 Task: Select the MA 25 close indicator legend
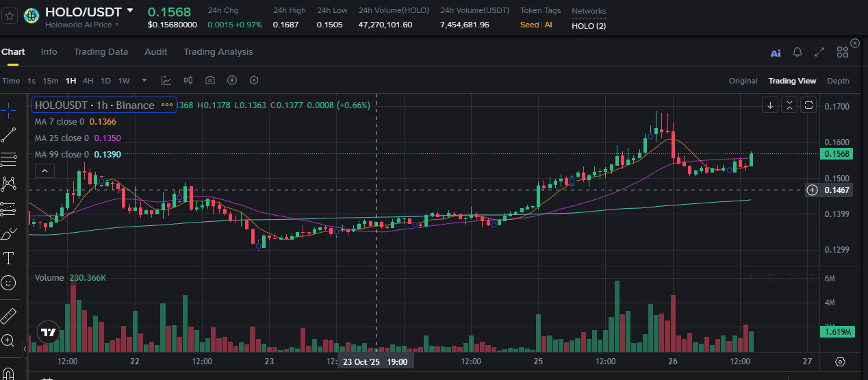point(77,138)
